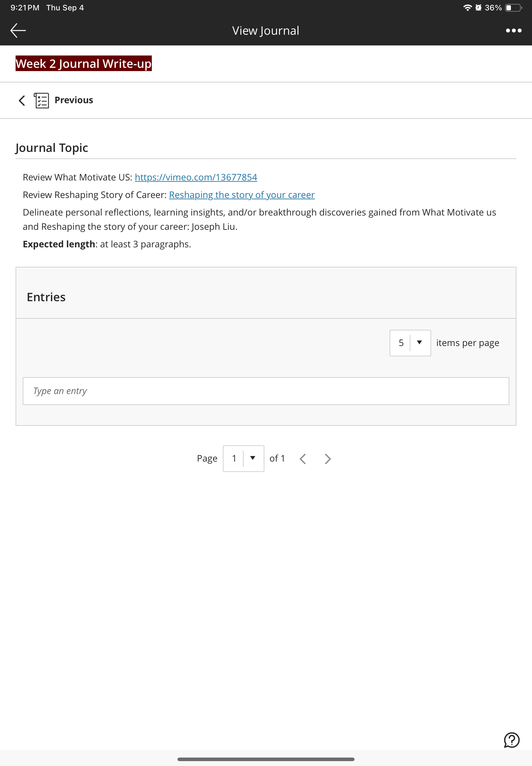The width and height of the screenshot is (532, 766).
Task: Open the three-dot more options menu
Action: 513,30
